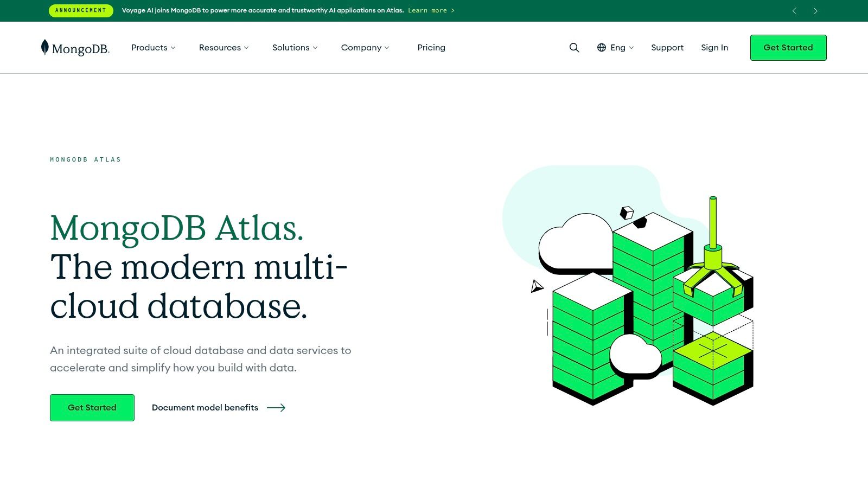Click Get Started below the hero text
Image resolution: width=868 pixels, height=488 pixels.
click(x=92, y=408)
